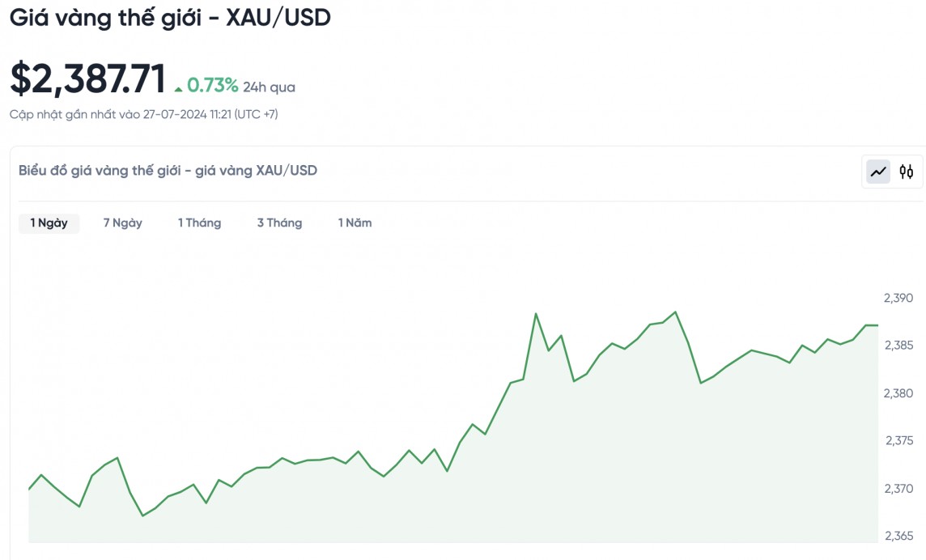The image size is (926, 560).
Task: Click the green up-arrow price change indicator
Action: [179, 87]
